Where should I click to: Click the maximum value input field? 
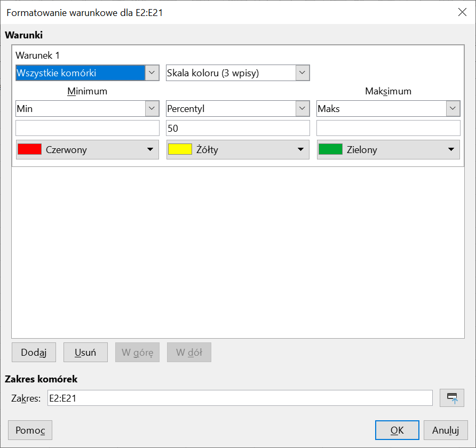pos(388,128)
